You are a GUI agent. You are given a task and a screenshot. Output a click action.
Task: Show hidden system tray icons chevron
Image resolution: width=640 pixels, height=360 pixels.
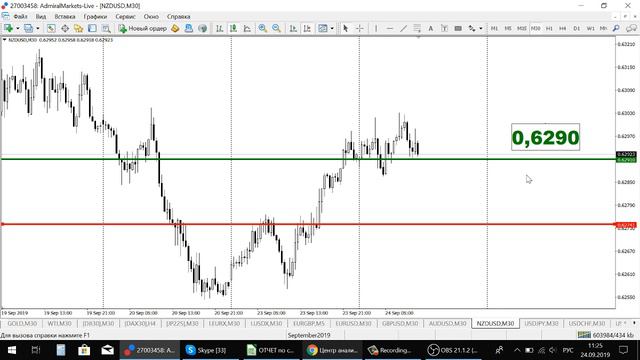pyautogui.click(x=517, y=350)
